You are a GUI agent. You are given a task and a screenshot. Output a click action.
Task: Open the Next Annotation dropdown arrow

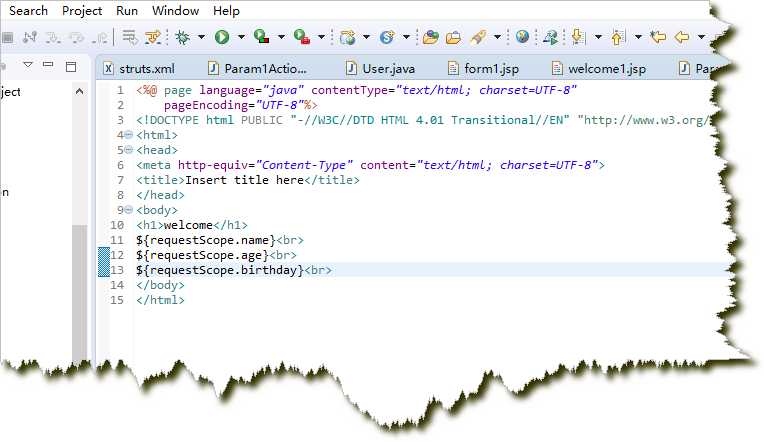(598, 37)
